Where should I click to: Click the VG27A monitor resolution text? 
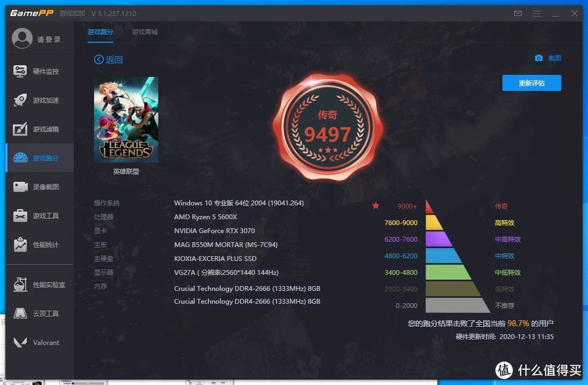(226, 272)
